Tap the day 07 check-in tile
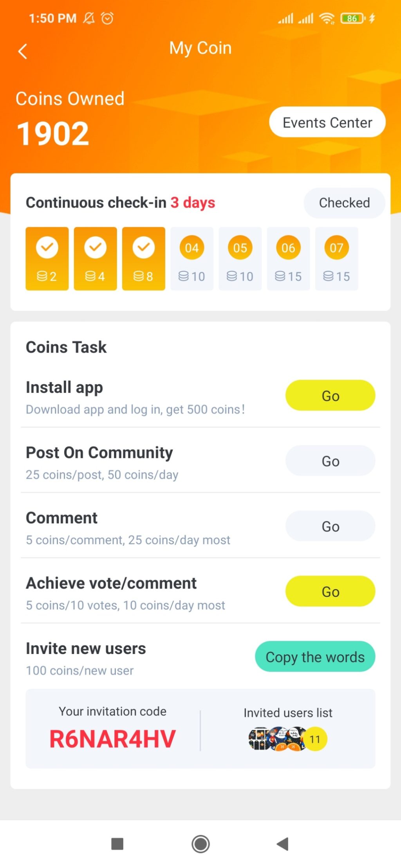 [x=336, y=259]
